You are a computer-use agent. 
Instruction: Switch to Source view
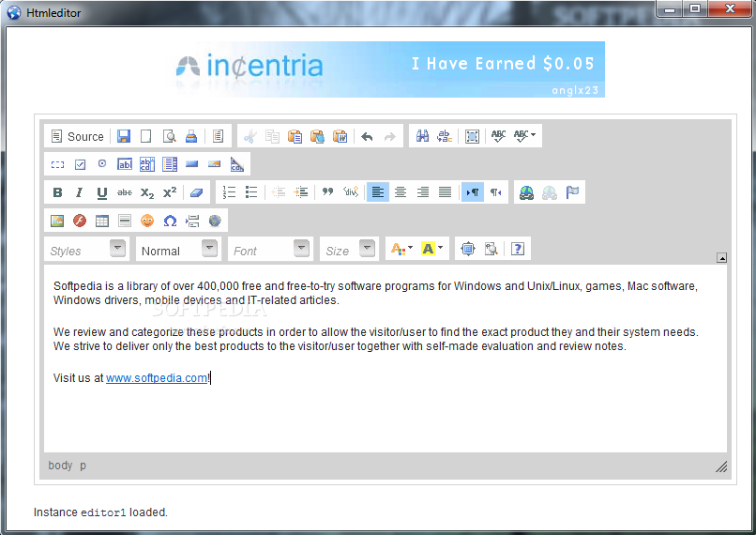77,136
